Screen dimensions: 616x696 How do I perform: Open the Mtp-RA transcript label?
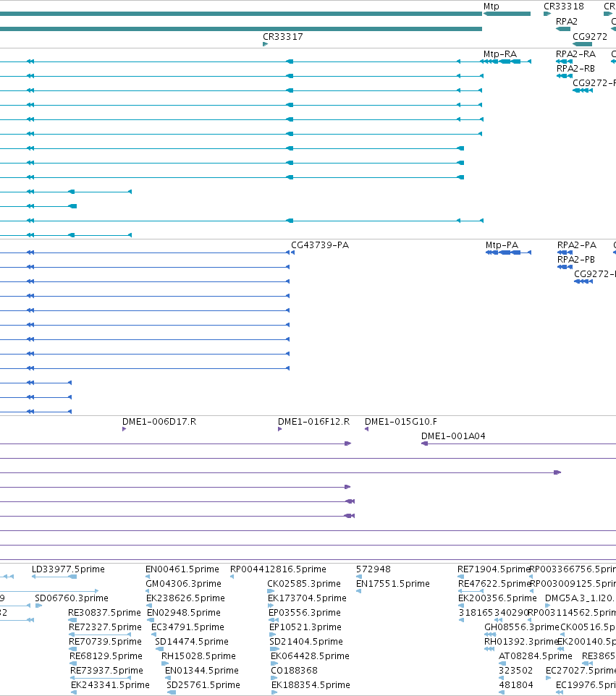coord(500,54)
